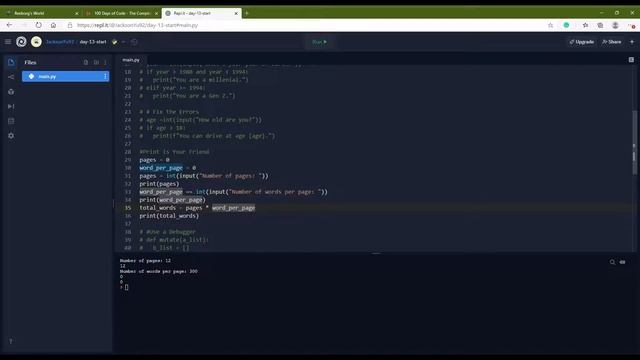The width and height of the screenshot is (640, 360).
Task: Switch to the 100 Days of Code tab
Action: 121,13
